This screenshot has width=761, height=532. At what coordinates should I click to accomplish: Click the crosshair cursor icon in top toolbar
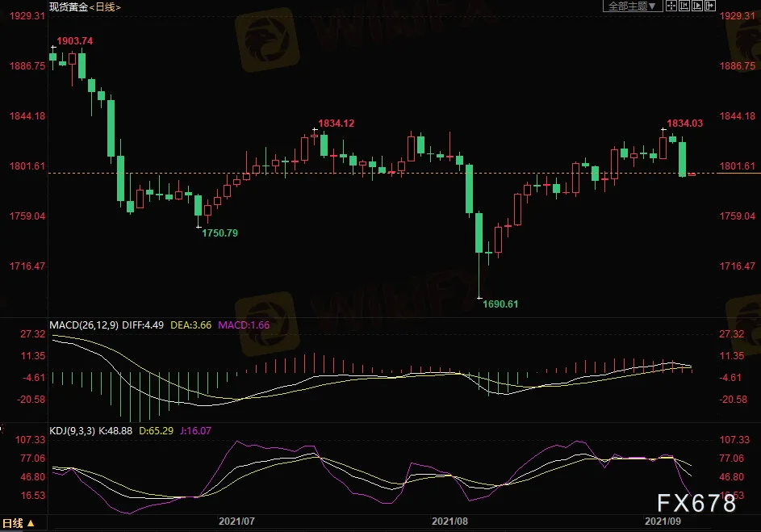click(x=671, y=6)
